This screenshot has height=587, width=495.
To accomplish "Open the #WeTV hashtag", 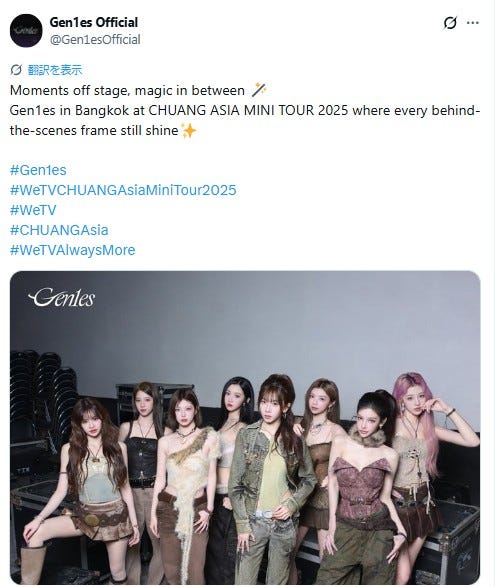I will point(33,210).
